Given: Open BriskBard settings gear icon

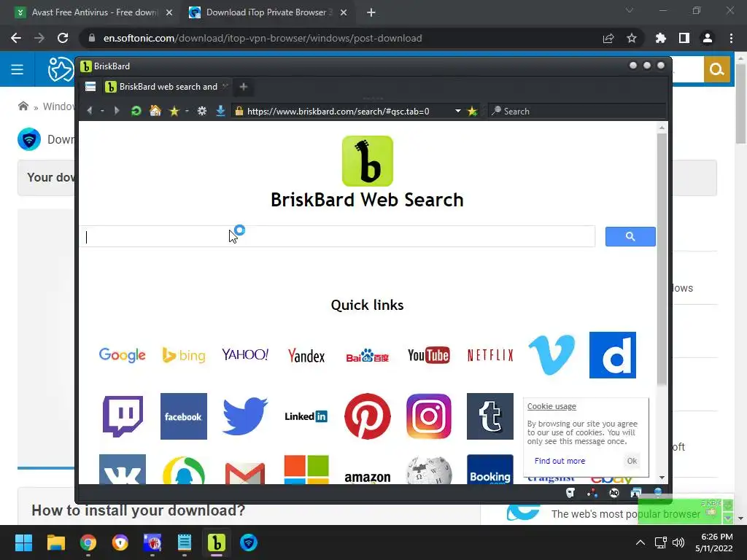Looking at the screenshot, I should point(202,111).
